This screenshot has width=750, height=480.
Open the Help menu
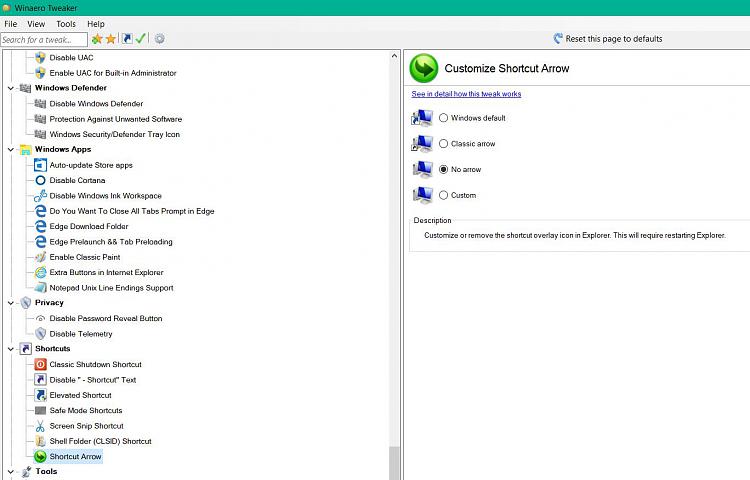[96, 24]
